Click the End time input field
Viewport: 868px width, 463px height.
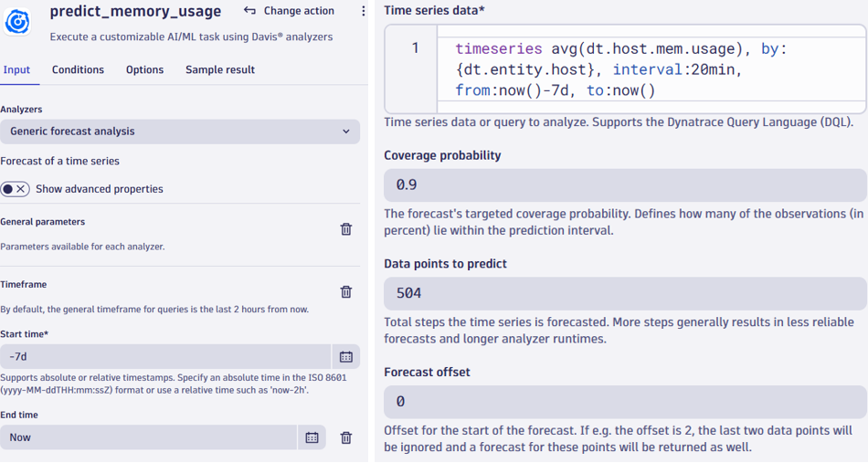point(146,437)
